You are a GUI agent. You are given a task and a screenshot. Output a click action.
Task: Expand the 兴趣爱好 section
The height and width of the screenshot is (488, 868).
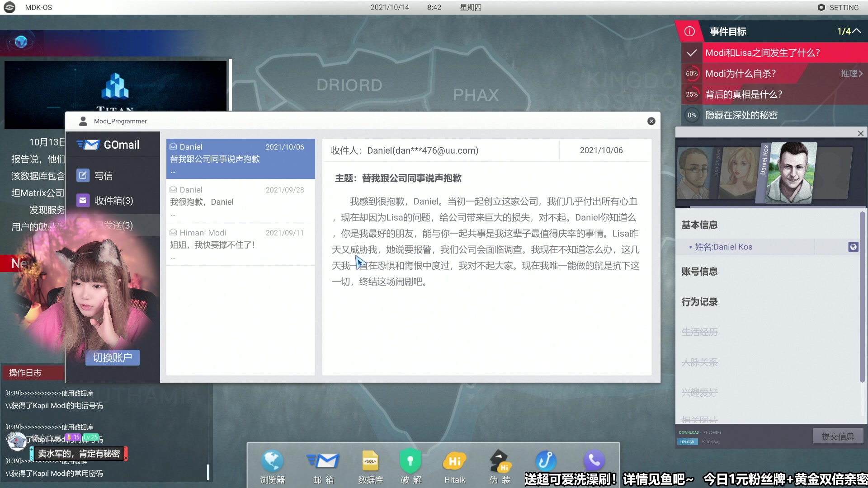[699, 392]
